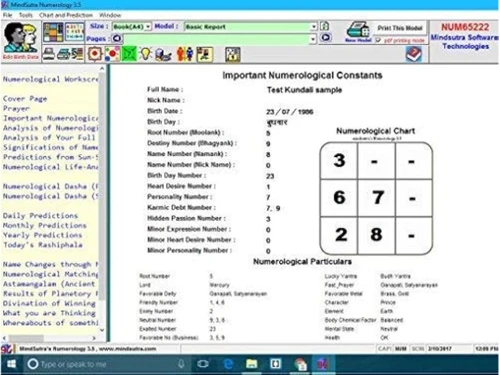Open the Model dropdown Basic Report
This screenshot has height=375, width=500.
pyautogui.click(x=251, y=27)
